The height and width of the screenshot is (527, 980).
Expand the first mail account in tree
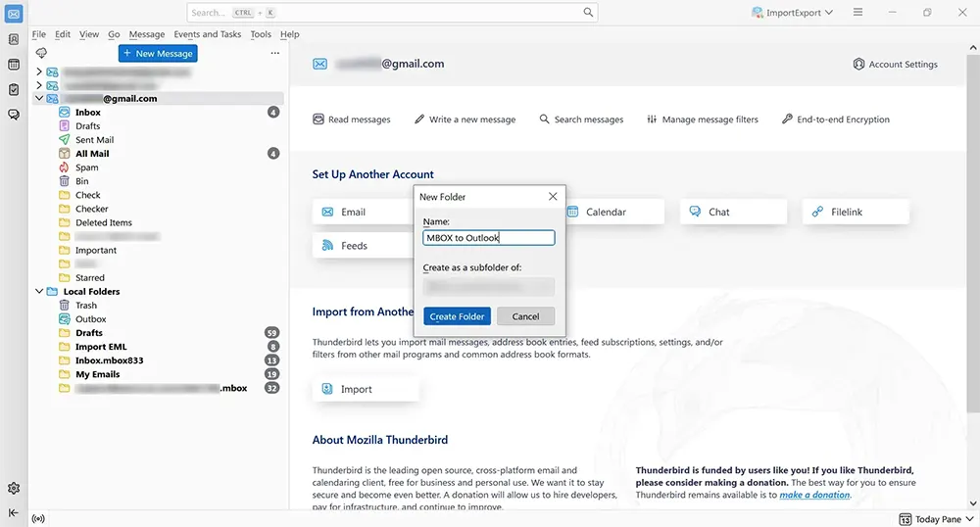39,72
